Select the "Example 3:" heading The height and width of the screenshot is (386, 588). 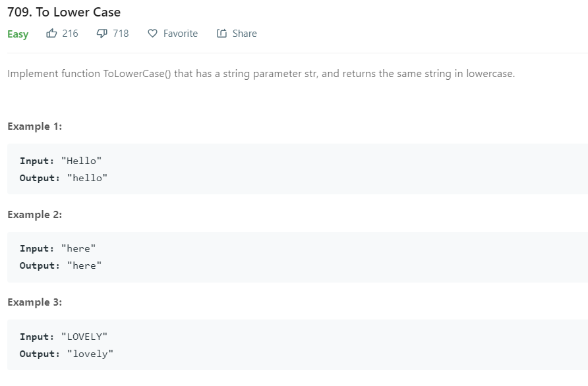34,302
